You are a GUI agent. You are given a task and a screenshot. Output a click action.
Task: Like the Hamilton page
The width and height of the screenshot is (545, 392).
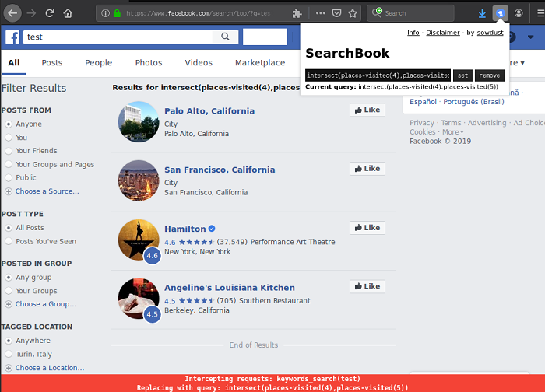tap(367, 228)
